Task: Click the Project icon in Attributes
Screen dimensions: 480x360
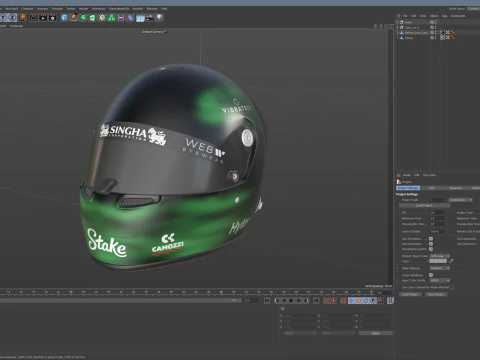Action: 399,182
